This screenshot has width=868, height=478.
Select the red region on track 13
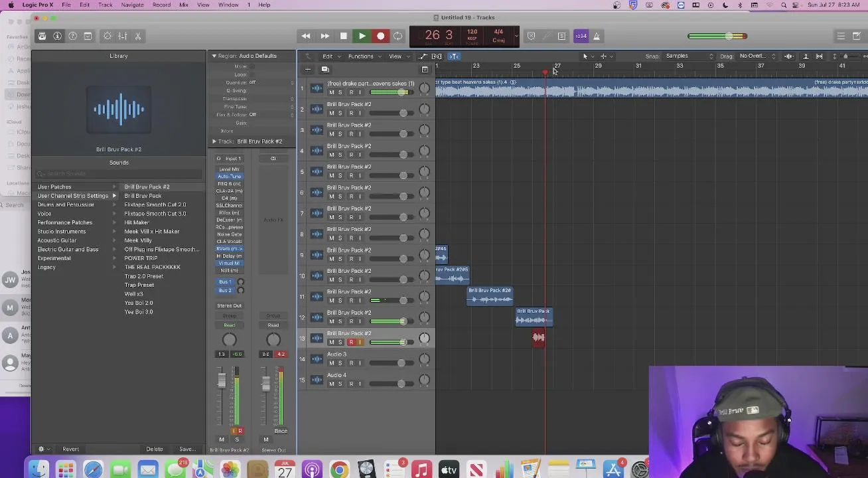[x=538, y=338]
